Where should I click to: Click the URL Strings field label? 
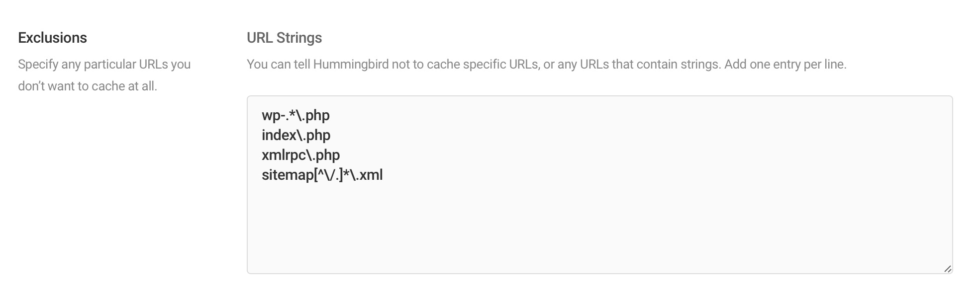tap(284, 38)
